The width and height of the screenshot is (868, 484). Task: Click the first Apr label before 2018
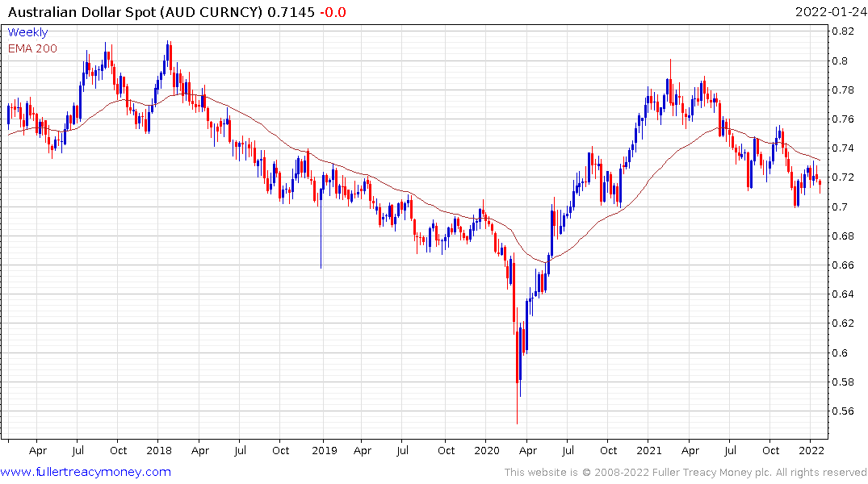point(38,452)
